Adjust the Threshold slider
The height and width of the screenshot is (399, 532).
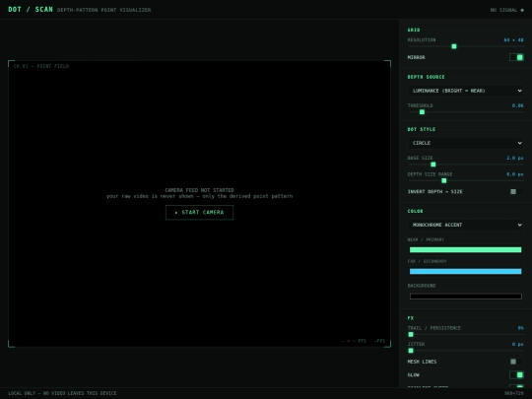[465, 112]
